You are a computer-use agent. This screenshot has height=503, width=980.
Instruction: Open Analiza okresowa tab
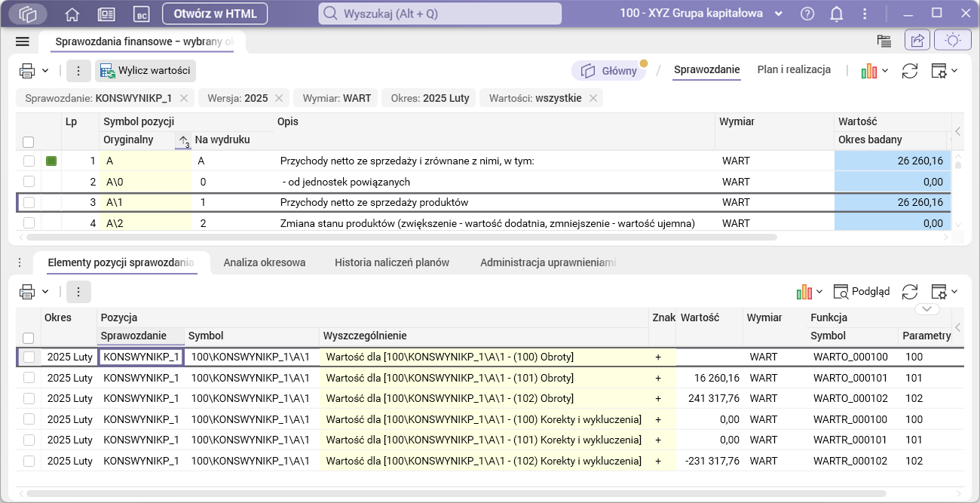pos(265,262)
